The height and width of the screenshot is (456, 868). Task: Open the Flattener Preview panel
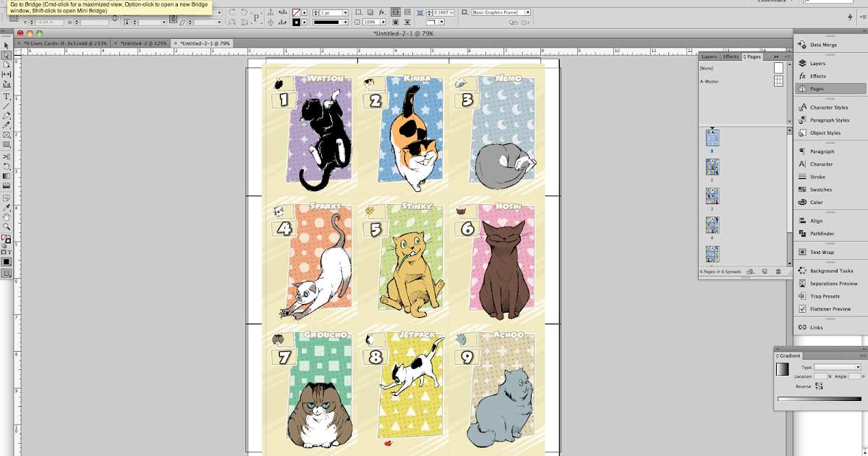(x=830, y=309)
